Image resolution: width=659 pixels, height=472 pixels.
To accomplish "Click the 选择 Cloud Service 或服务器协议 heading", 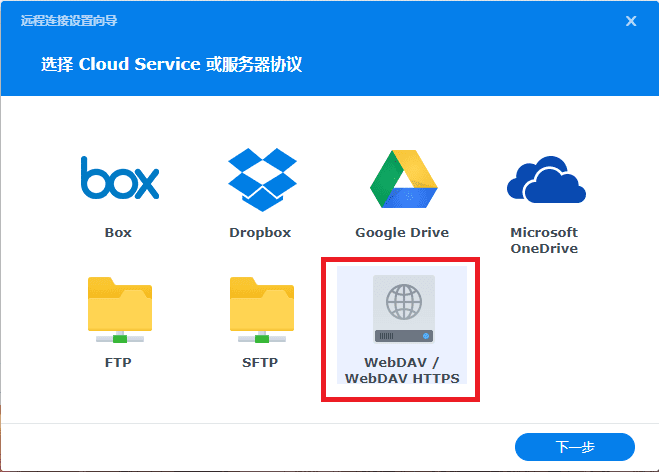I will pyautogui.click(x=171, y=65).
